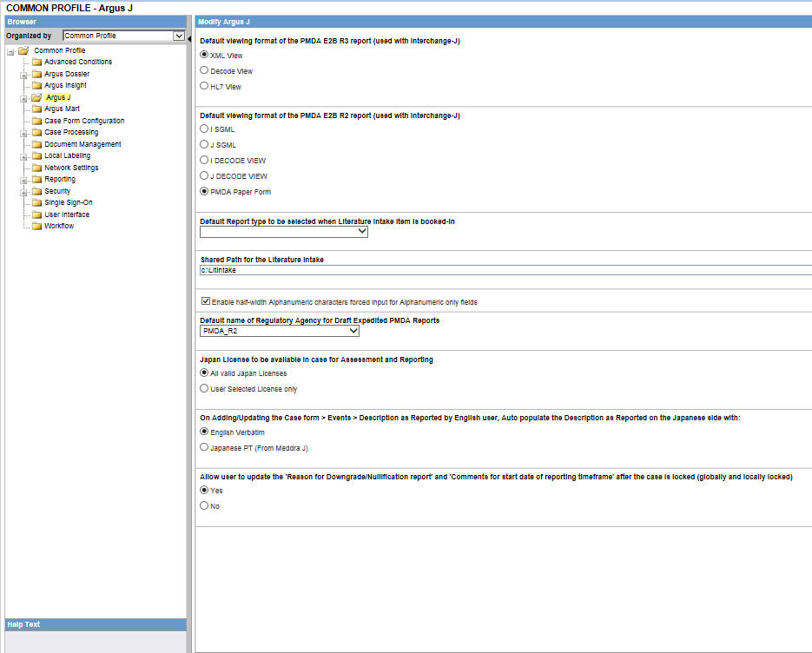Select the highlighted Argus J tree item
This screenshot has height=653, width=812.
[57, 97]
